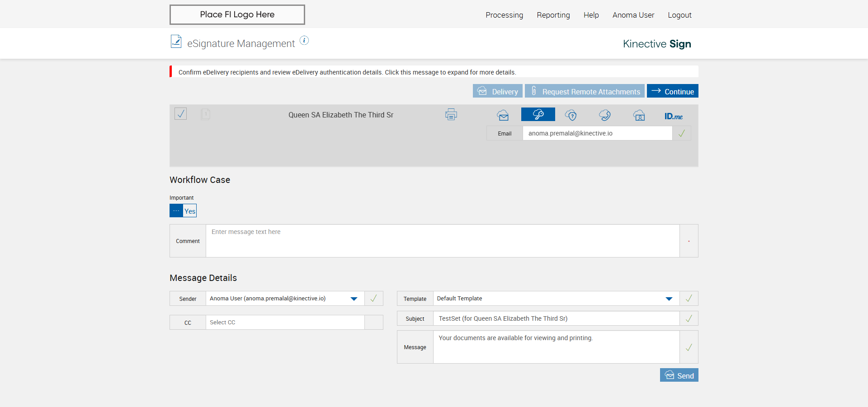Choose the cloud shield question-mark authentication icon
This screenshot has height=407, width=868.
(571, 115)
